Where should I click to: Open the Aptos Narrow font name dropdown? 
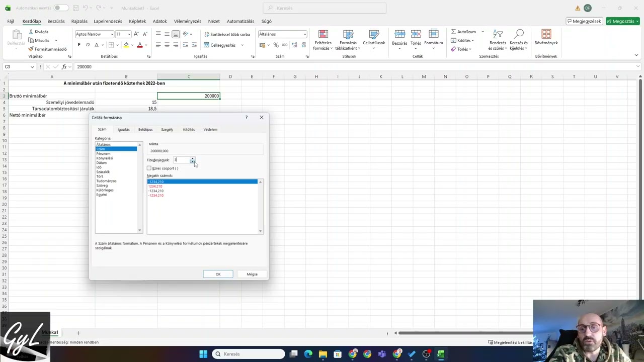[x=112, y=34]
